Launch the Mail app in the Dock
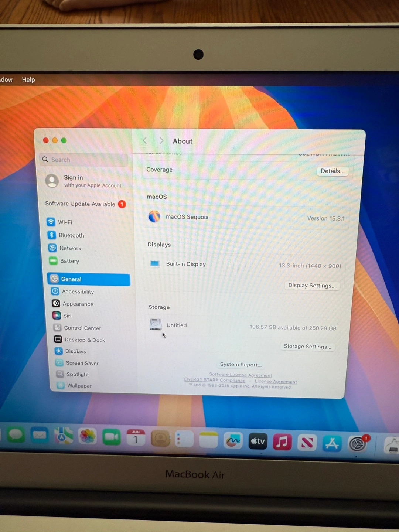 coord(40,435)
